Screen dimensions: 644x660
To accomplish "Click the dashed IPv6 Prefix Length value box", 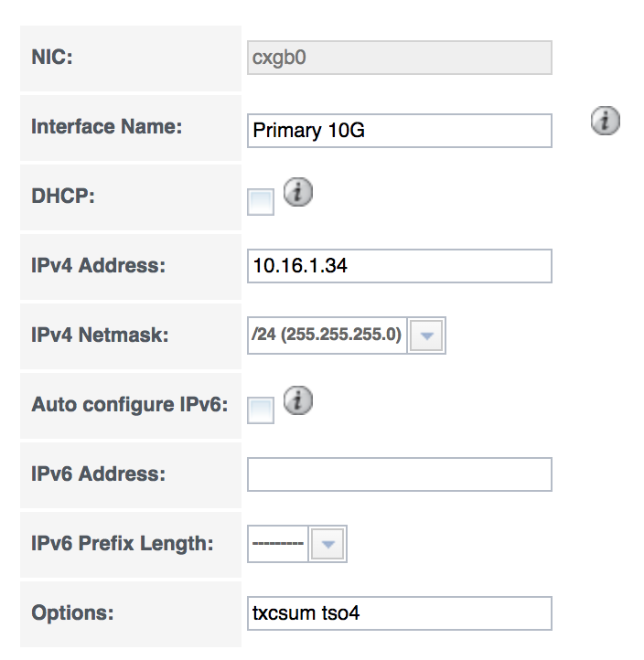I will click(x=278, y=544).
